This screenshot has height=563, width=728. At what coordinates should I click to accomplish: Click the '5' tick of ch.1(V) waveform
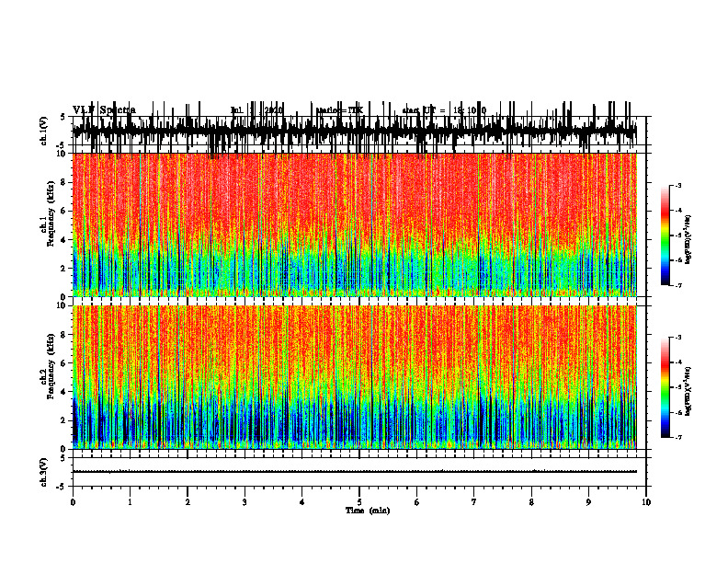[63, 118]
